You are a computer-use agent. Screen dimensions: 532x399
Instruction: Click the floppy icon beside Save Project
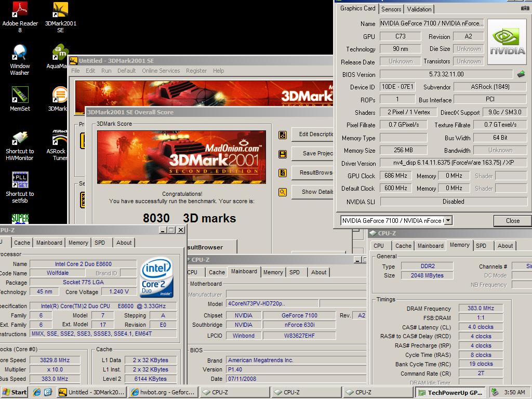[283, 154]
